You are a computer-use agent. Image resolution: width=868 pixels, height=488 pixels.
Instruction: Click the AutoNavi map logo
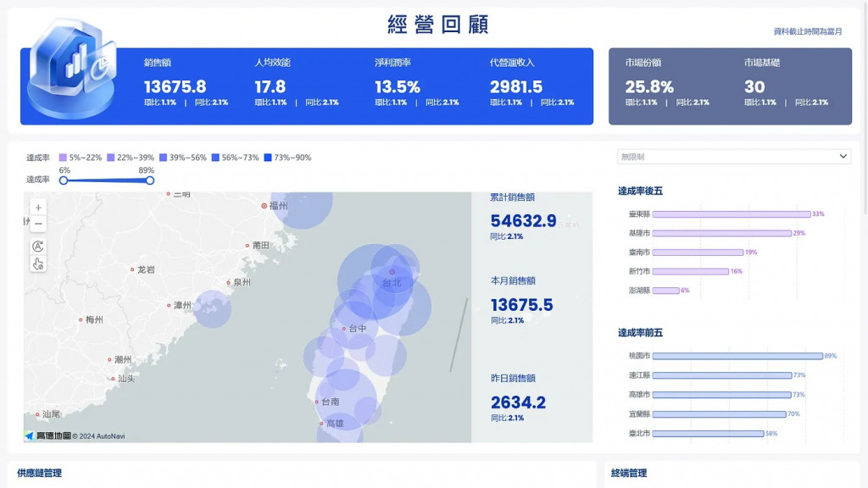point(48,436)
